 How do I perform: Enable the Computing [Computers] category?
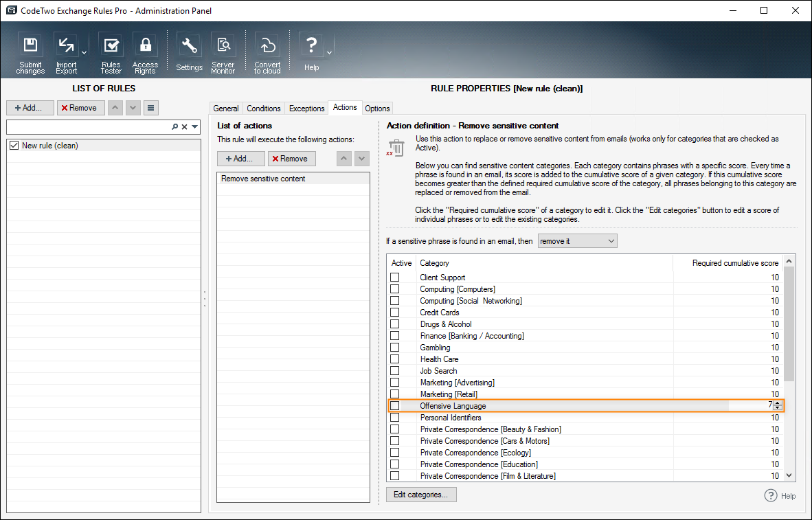click(x=394, y=289)
